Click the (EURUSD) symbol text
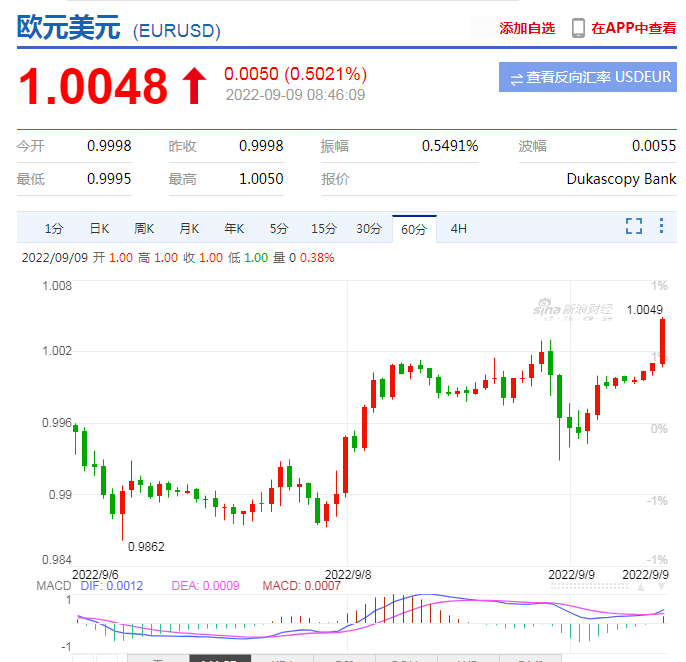 click(176, 31)
